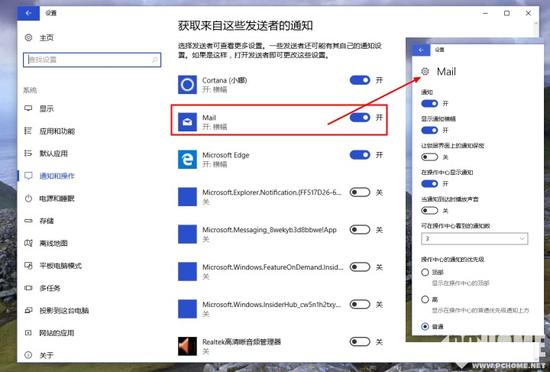This screenshot has width=550, height=372.
Task: Open Mail sender name in notification list
Action: click(x=209, y=118)
